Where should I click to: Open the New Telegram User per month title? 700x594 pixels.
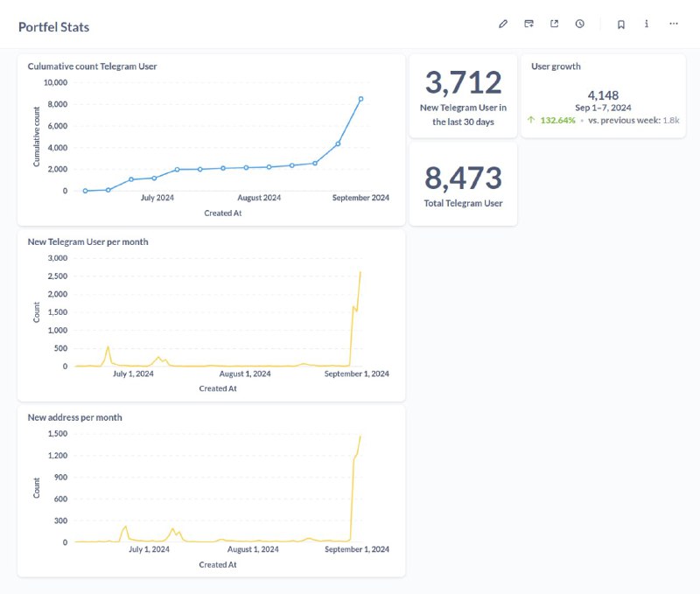coord(88,241)
